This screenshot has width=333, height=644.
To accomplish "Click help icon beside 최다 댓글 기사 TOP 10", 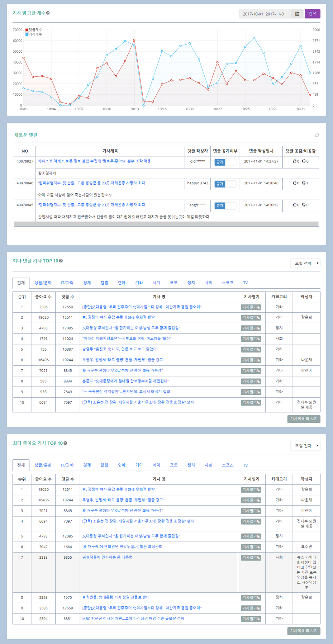I will tap(61, 261).
